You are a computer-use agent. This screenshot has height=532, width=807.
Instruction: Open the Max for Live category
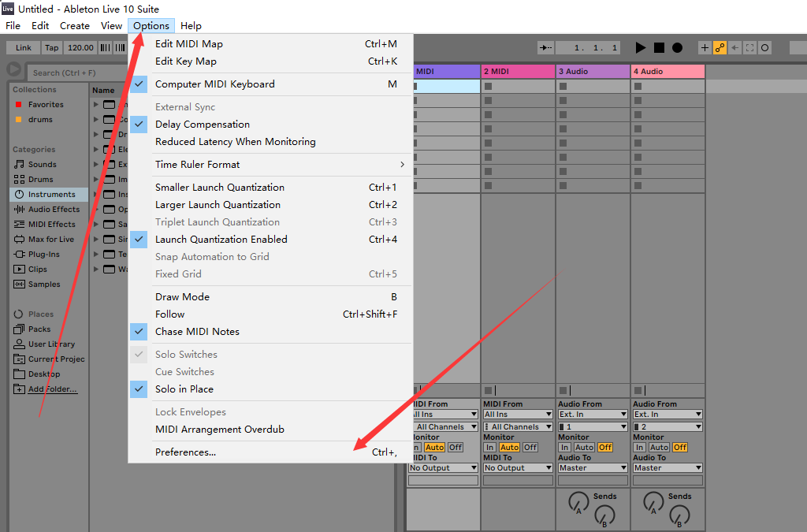click(49, 239)
